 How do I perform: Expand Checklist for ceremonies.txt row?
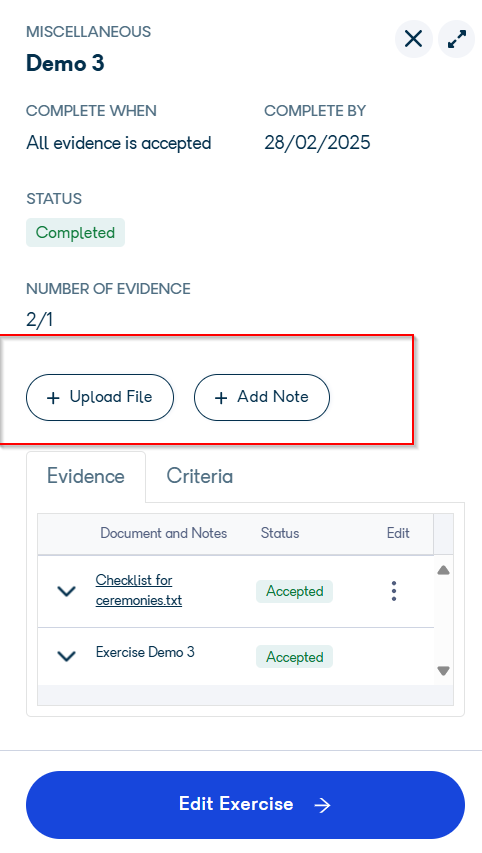point(66,591)
